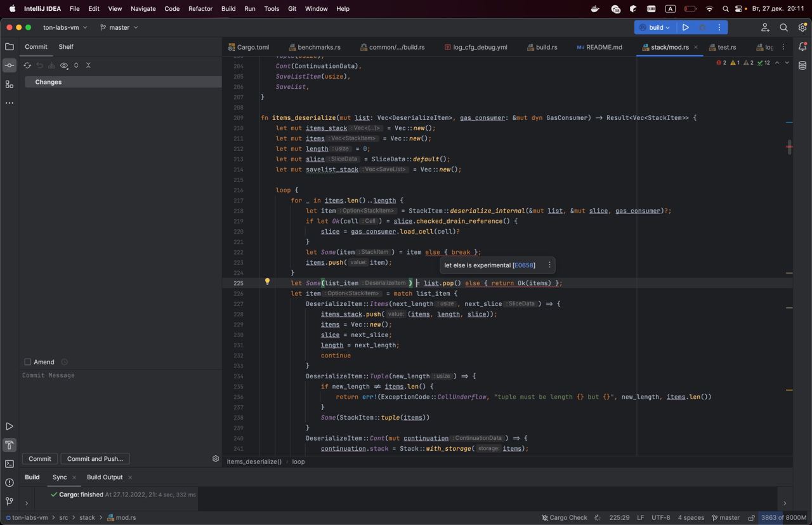Toggle the read-only lock icon in status bar

coord(752,517)
